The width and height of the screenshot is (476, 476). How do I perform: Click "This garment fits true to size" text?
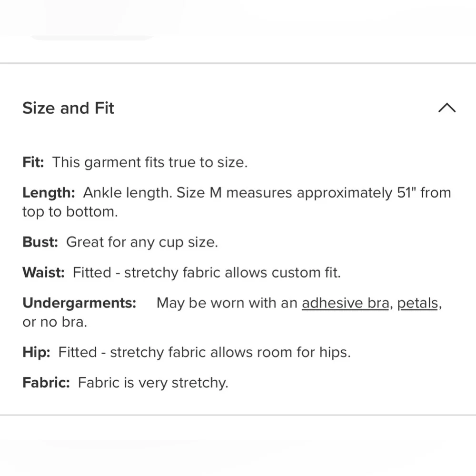click(x=150, y=162)
